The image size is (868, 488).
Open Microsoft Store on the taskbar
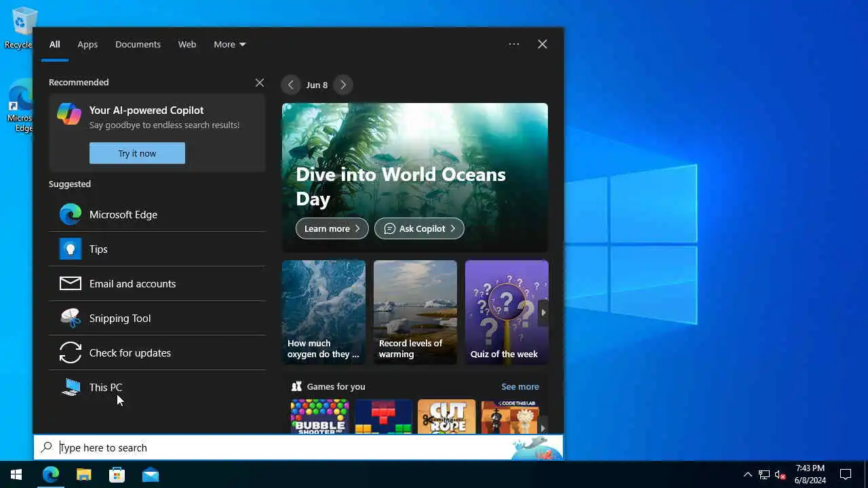click(x=117, y=474)
